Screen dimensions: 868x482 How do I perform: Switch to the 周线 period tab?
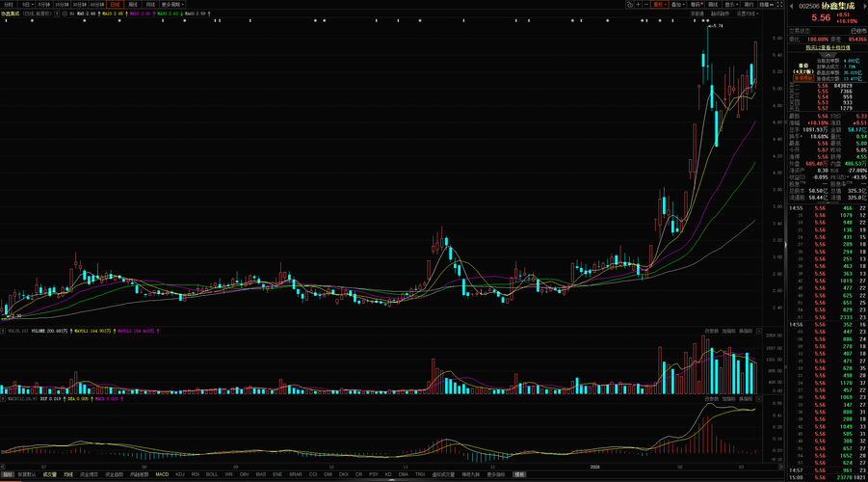[x=133, y=5]
